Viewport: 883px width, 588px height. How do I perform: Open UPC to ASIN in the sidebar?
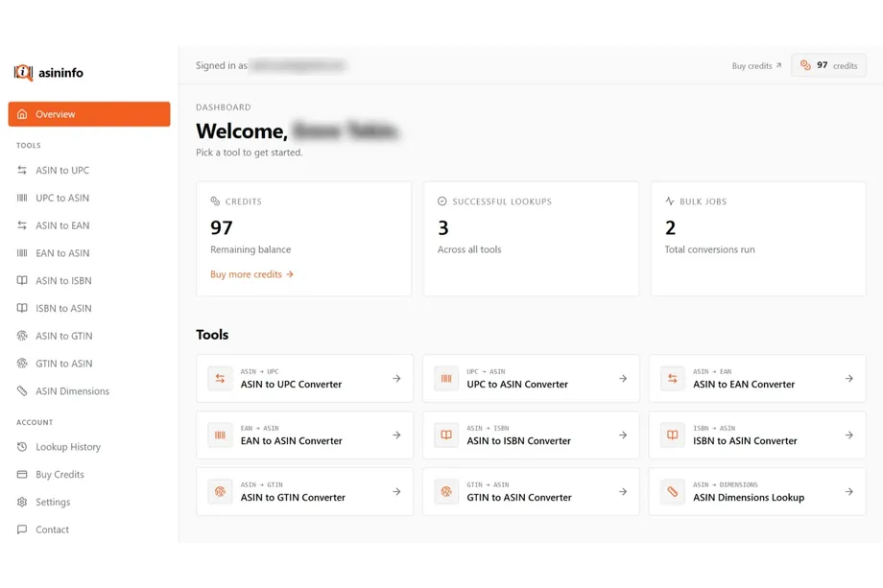click(x=89, y=198)
